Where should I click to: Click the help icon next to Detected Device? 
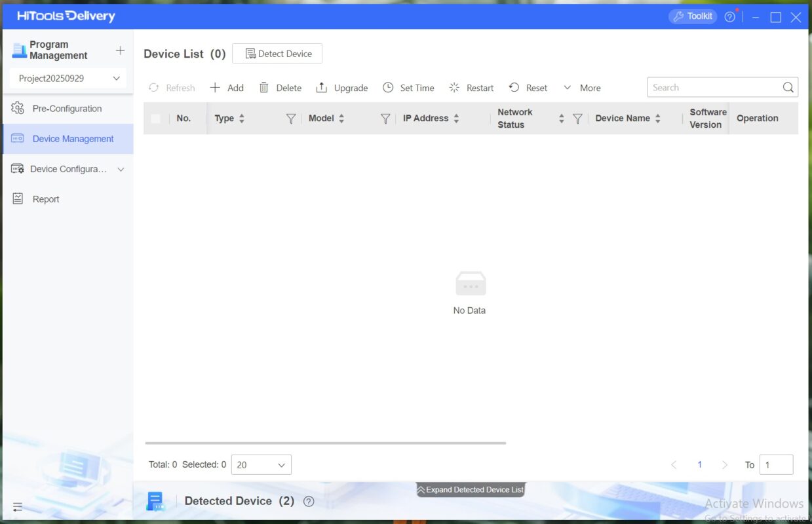coord(309,501)
